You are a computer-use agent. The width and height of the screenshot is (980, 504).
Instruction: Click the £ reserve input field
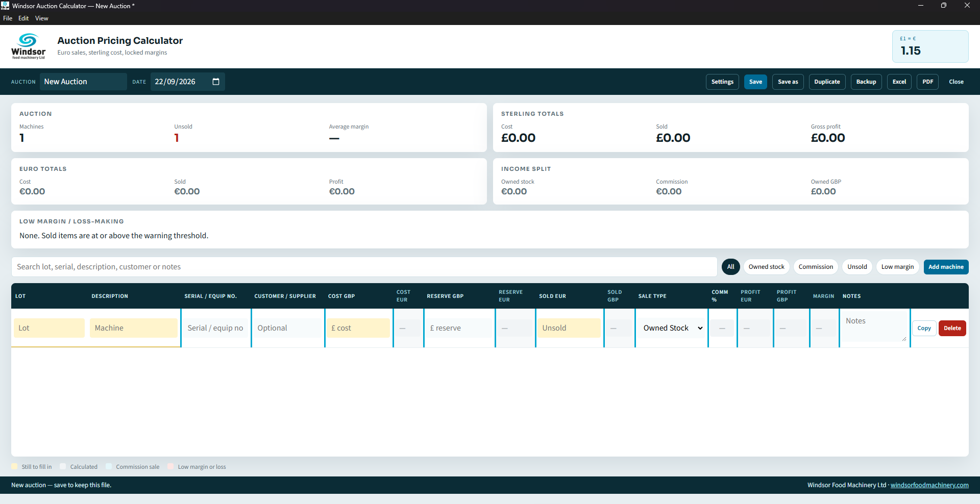(459, 328)
